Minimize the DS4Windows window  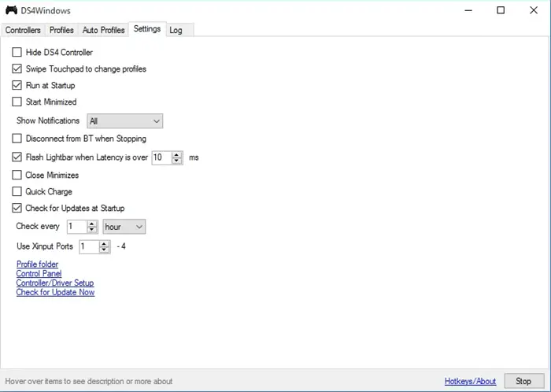click(x=468, y=10)
